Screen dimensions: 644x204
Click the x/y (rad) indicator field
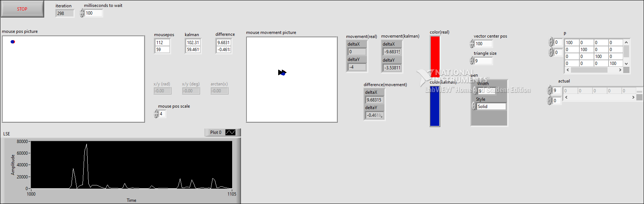[x=162, y=91]
